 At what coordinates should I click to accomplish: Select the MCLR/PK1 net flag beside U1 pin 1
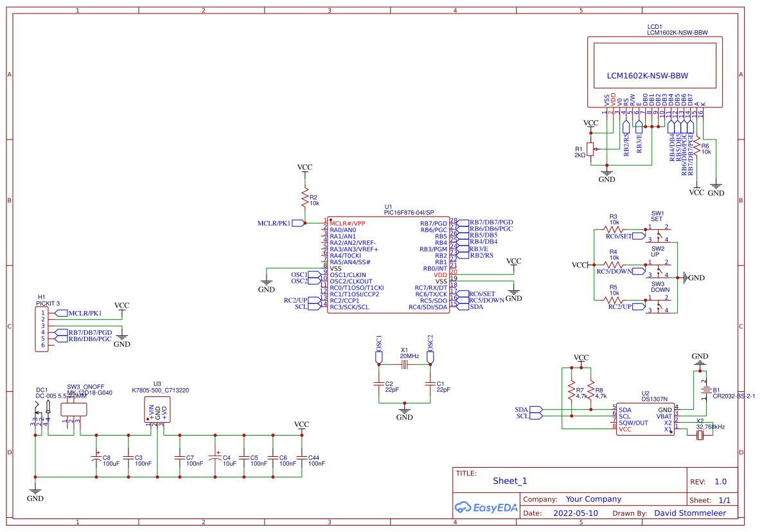point(281,223)
